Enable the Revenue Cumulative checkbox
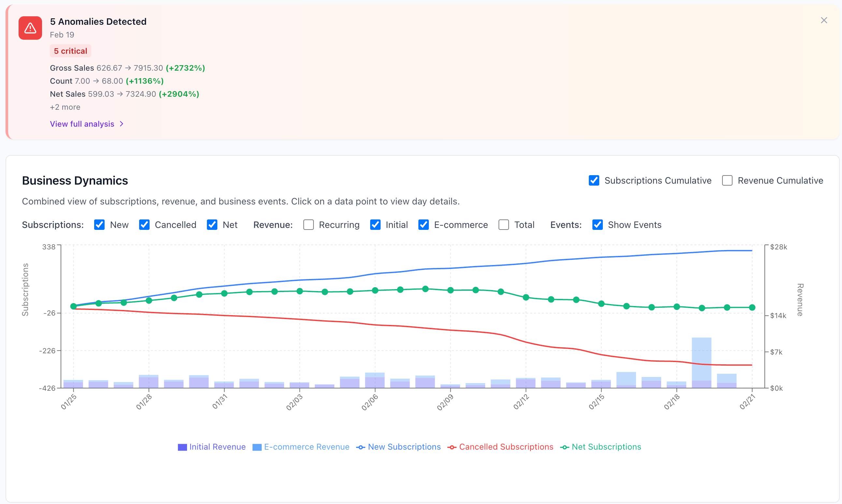The width and height of the screenshot is (842, 504). click(x=727, y=180)
